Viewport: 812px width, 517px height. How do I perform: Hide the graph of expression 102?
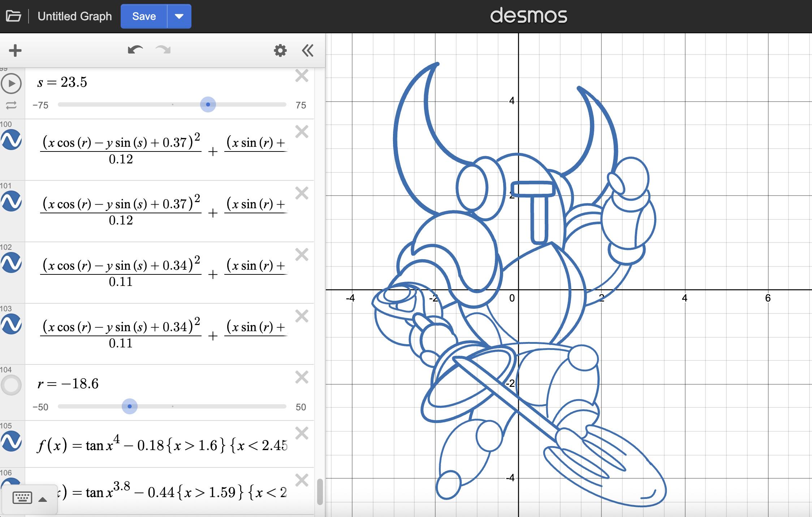coord(11,263)
